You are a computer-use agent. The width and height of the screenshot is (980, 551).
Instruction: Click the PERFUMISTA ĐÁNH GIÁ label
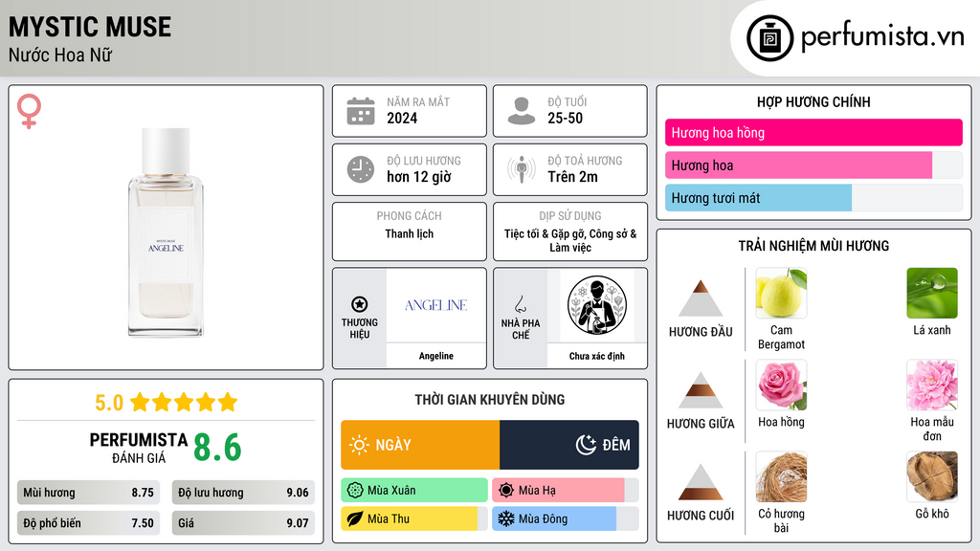[139, 448]
